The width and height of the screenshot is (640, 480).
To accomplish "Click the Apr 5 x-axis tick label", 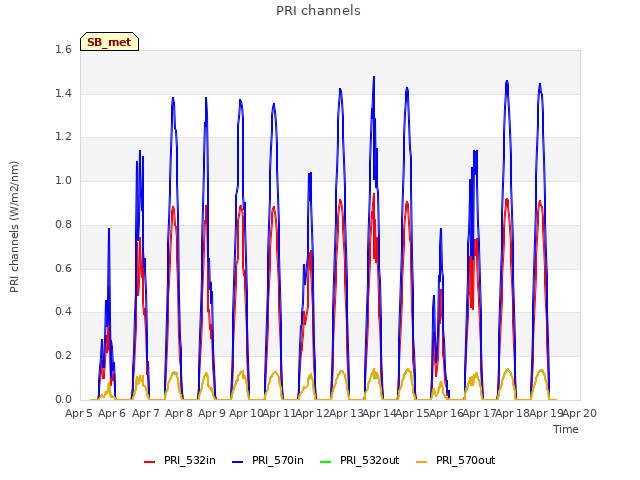I will point(79,413).
